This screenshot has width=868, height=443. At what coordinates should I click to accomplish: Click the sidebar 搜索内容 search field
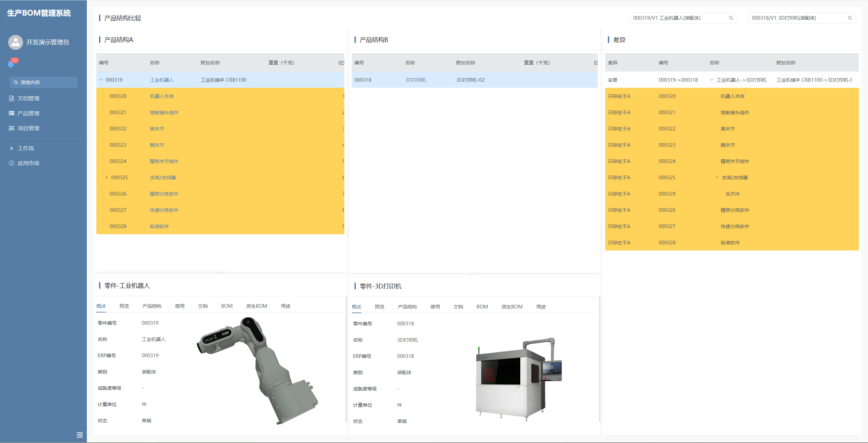pyautogui.click(x=44, y=82)
